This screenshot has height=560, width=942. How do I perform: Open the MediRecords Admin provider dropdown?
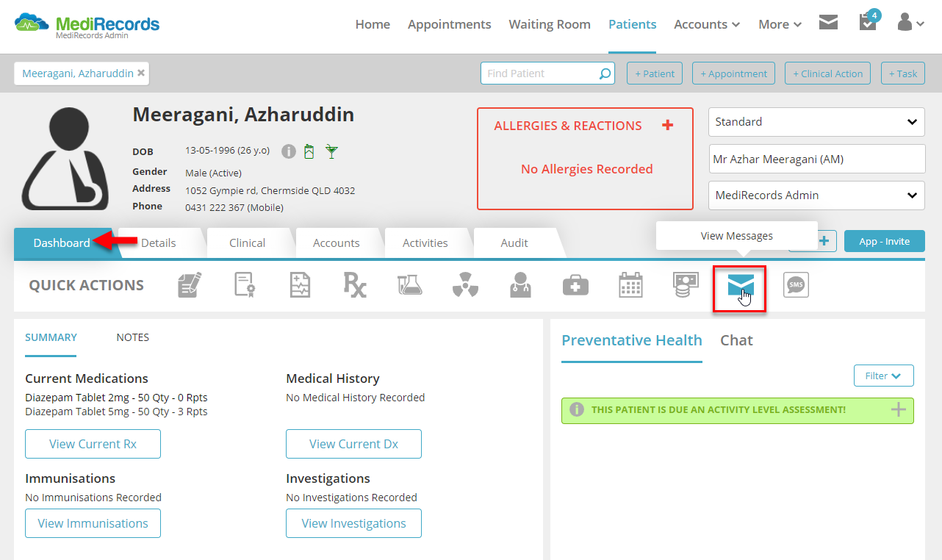[x=816, y=195]
